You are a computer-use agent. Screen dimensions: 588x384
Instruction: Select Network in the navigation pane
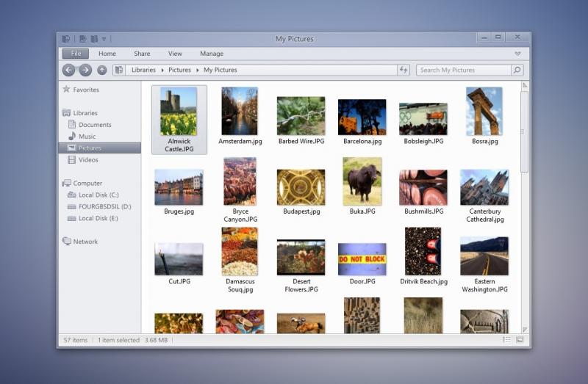coord(80,242)
